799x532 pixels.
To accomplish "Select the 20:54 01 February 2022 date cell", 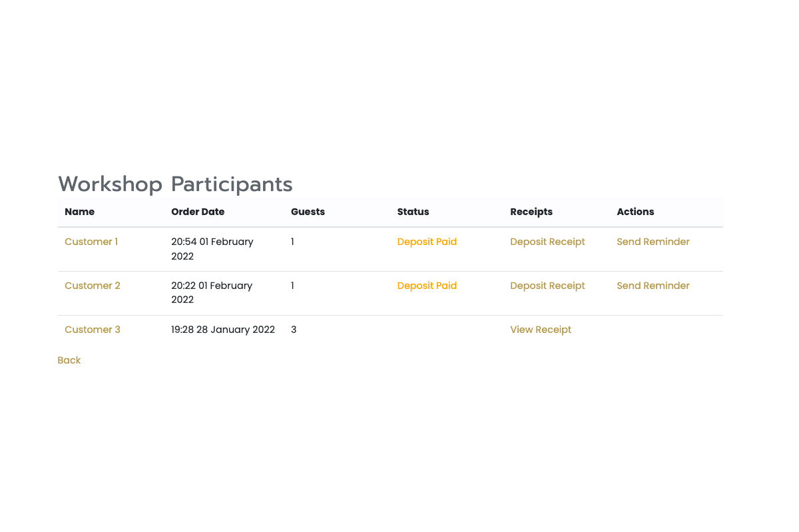I will click(x=212, y=249).
